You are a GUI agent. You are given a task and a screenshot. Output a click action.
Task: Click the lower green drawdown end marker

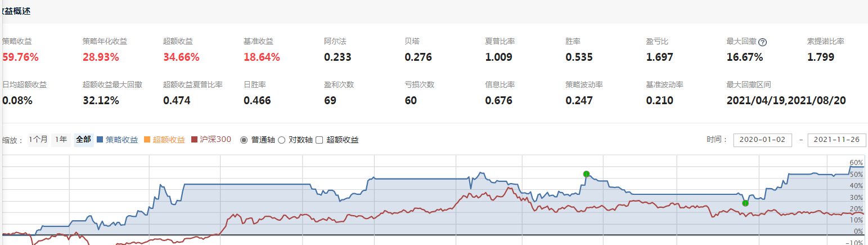point(745,203)
